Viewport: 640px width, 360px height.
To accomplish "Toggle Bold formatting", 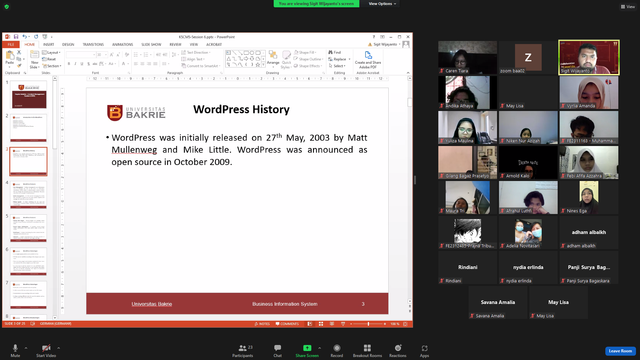I will tap(69, 64).
